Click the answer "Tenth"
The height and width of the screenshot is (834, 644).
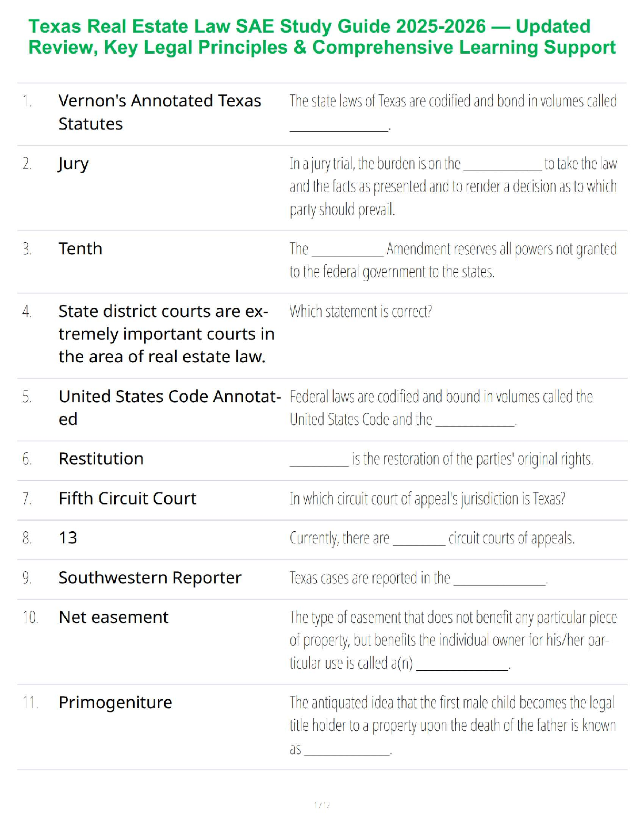80,249
